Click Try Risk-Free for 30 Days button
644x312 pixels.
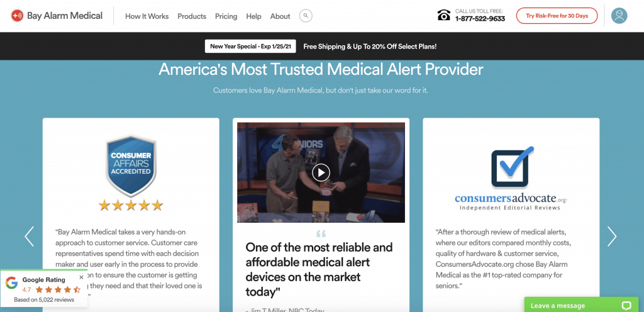[557, 16]
